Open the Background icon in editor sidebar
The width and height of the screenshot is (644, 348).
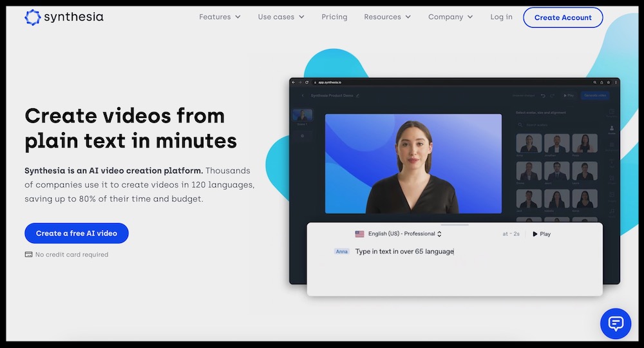(612, 146)
